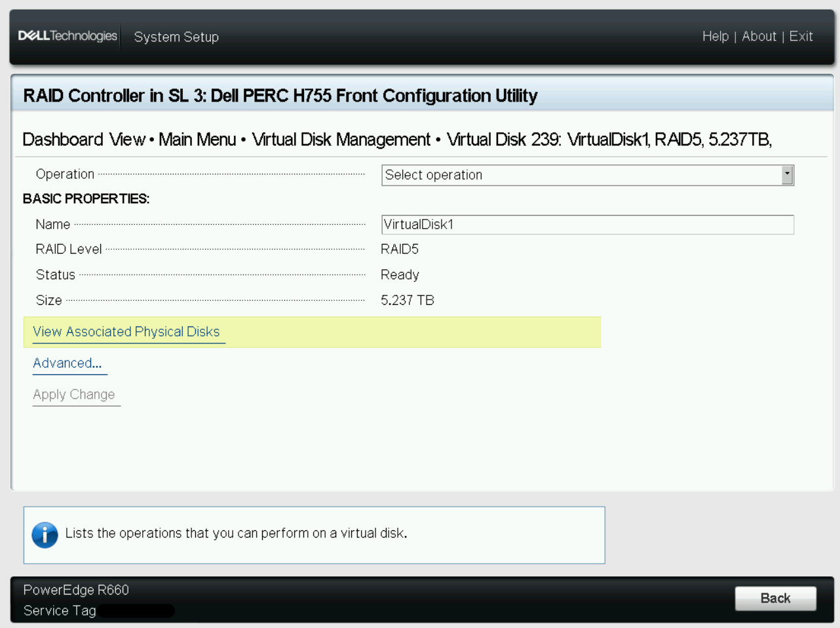Click Exit in the top bar
The image size is (840, 628).
click(x=801, y=36)
